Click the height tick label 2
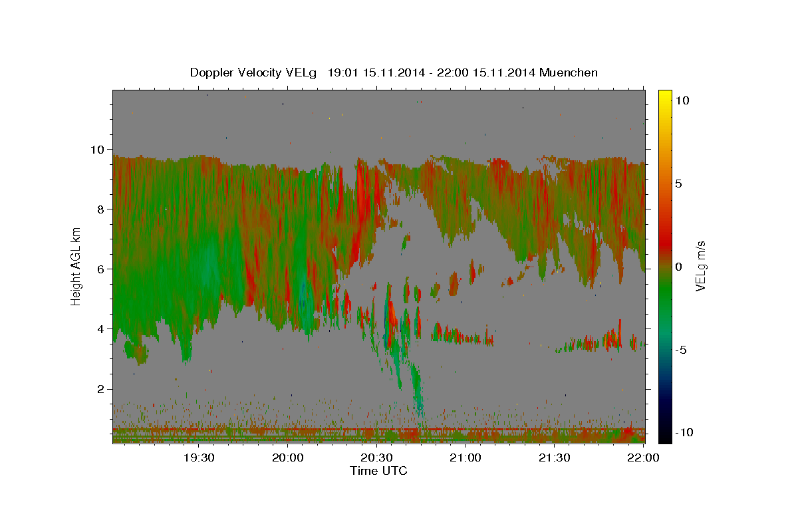798x532 pixels. (102, 388)
